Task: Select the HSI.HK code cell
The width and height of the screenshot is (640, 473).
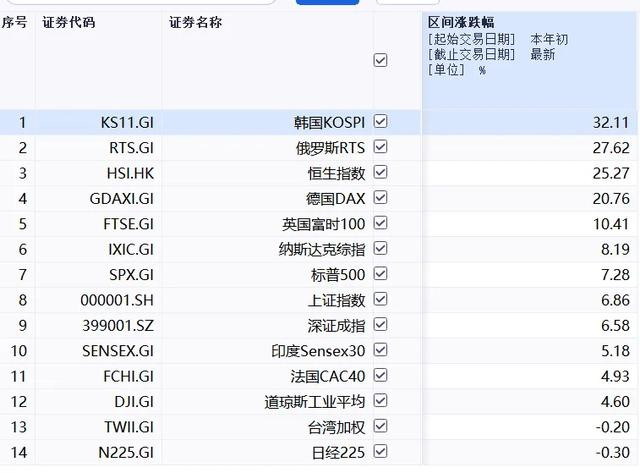Action: click(98, 173)
